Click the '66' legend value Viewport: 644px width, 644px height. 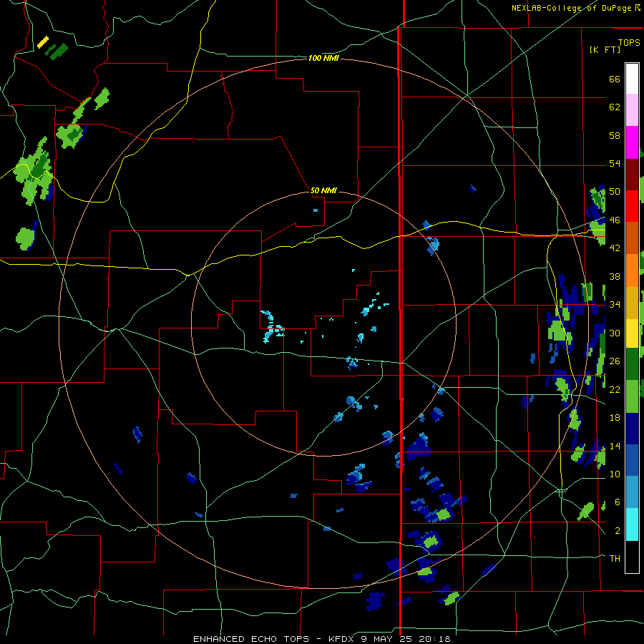pos(615,79)
